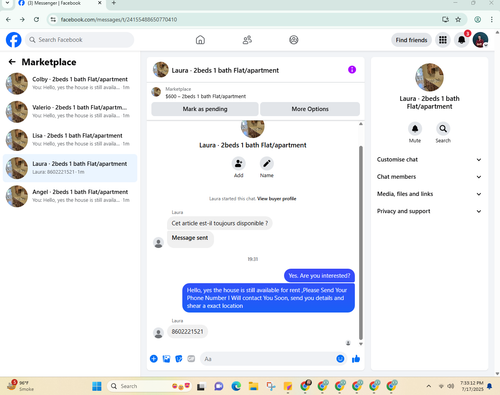The width and height of the screenshot is (500, 395).
Task: Expand the Customise chat section
Action: pyautogui.click(x=429, y=160)
